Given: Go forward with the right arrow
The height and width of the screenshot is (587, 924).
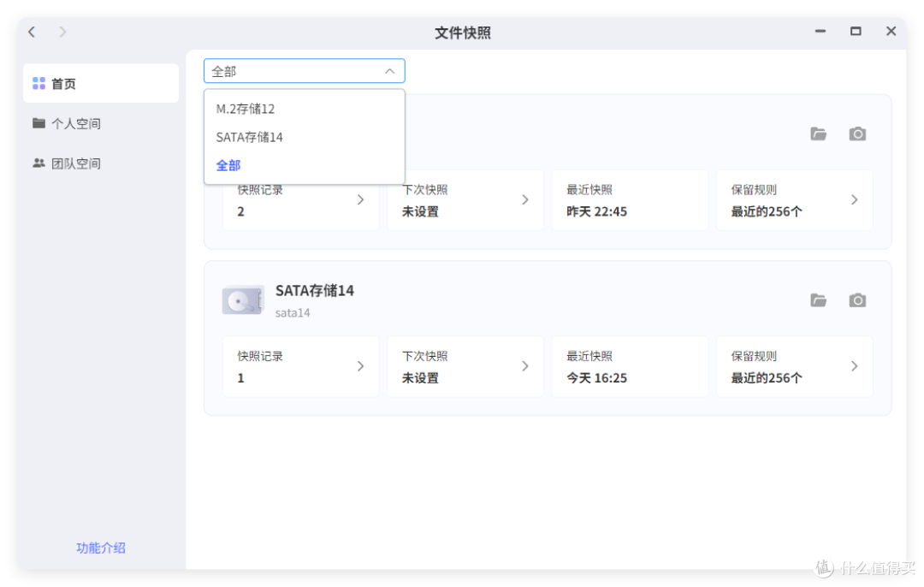Looking at the screenshot, I should (62, 32).
